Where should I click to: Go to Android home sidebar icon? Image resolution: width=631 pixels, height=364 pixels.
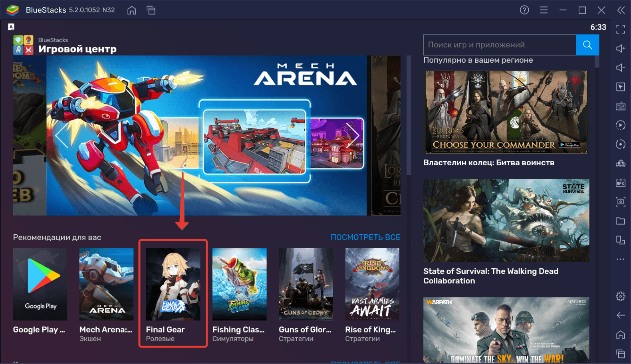pos(621,334)
